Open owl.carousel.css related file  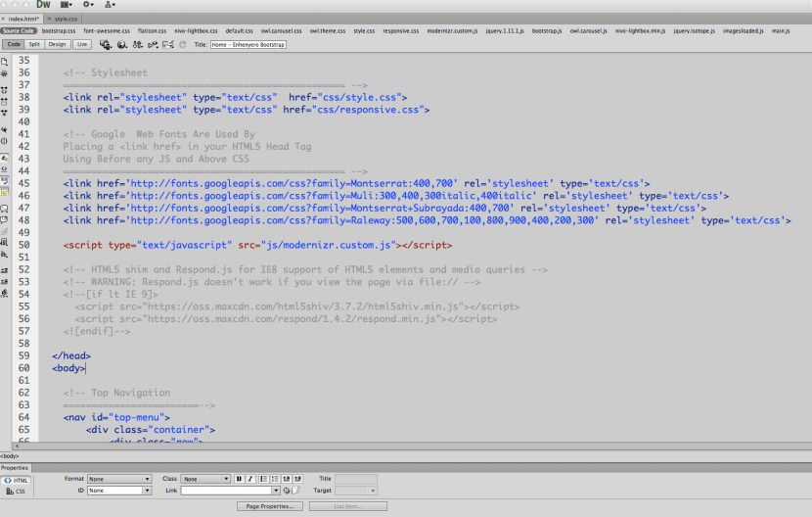coord(281,31)
